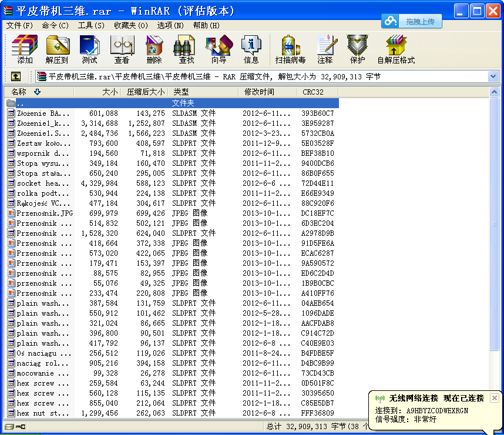Expand the archive path dropdown
This screenshot has height=435, width=504.
[493, 76]
